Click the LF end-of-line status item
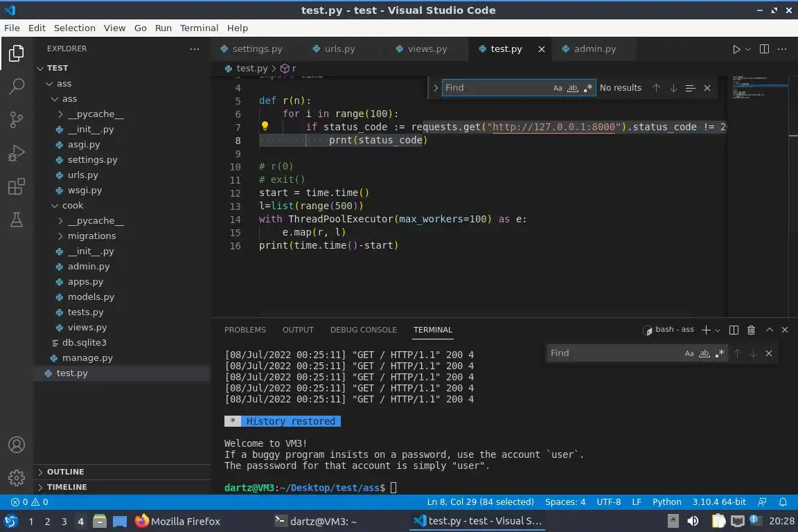The width and height of the screenshot is (798, 532). (x=636, y=502)
